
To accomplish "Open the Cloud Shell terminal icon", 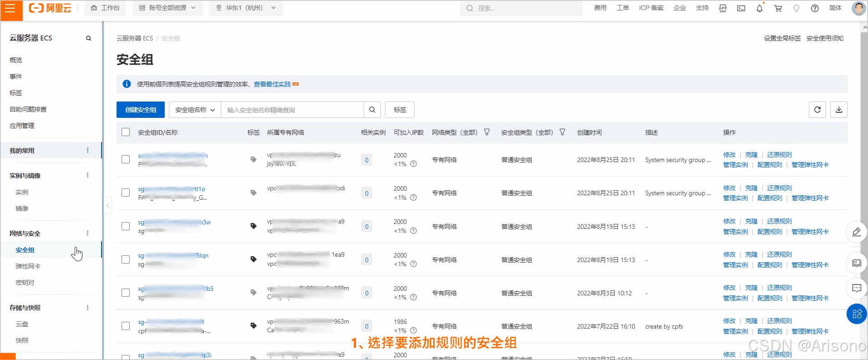I will point(741,8).
